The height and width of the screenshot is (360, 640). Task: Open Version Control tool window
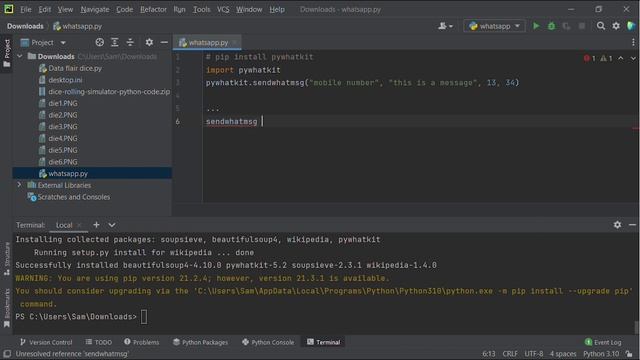coord(46,342)
